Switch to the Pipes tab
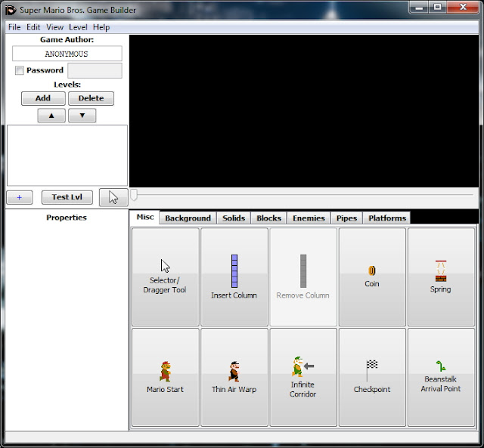The height and width of the screenshot is (448, 484). 346,218
